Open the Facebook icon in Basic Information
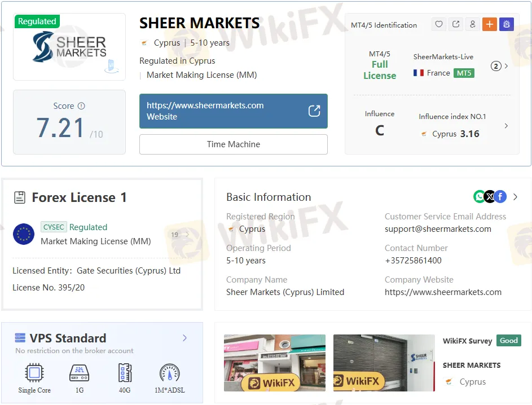Screen dimensions: 532x405 tap(500, 196)
